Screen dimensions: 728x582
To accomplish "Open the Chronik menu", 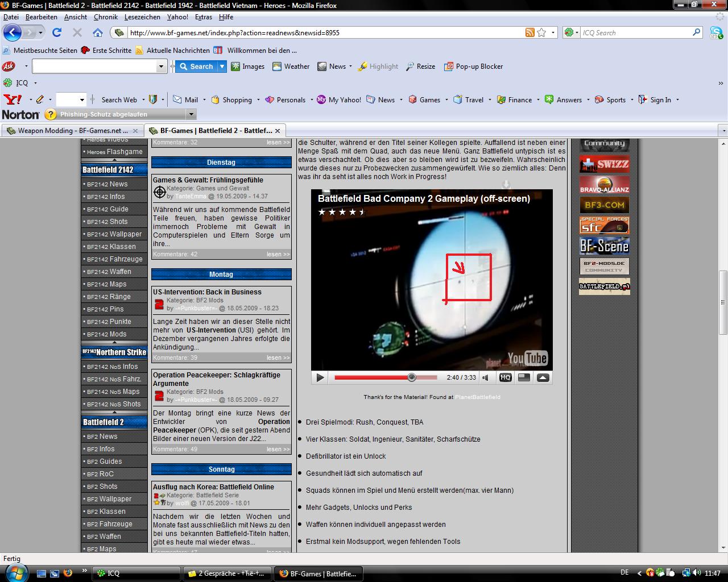I will pos(106,17).
